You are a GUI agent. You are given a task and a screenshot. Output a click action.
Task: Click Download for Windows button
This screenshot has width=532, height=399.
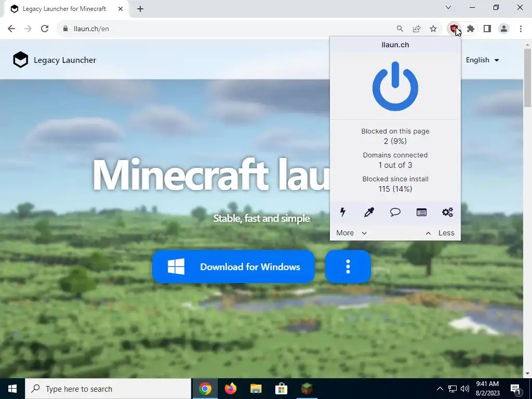(233, 267)
